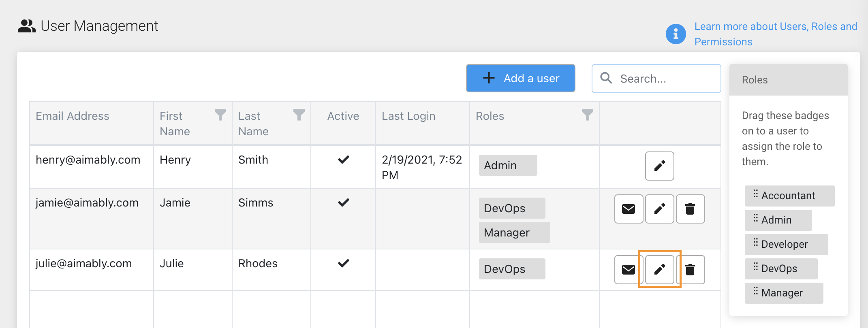The image size is (868, 328).
Task: Toggle Active checkmark for Henry Smith
Action: point(343,160)
